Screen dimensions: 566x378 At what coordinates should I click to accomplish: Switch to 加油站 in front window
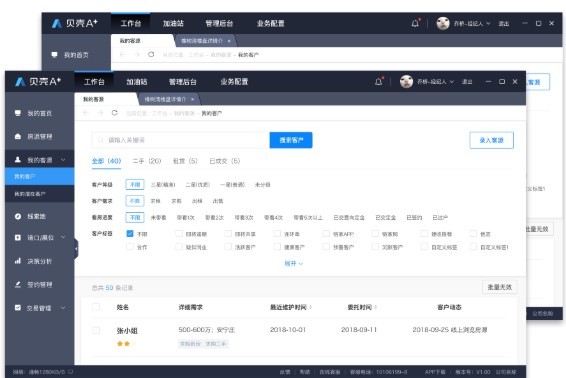point(137,82)
